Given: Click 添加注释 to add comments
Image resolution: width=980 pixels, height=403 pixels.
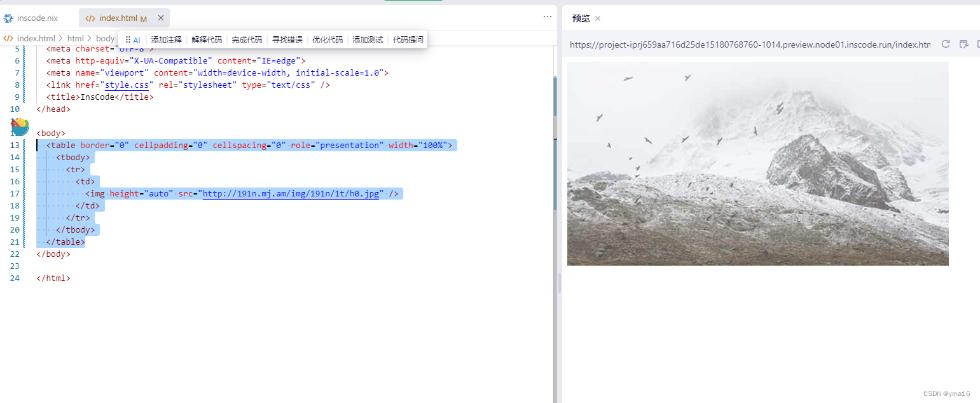Looking at the screenshot, I should pyautogui.click(x=166, y=39).
